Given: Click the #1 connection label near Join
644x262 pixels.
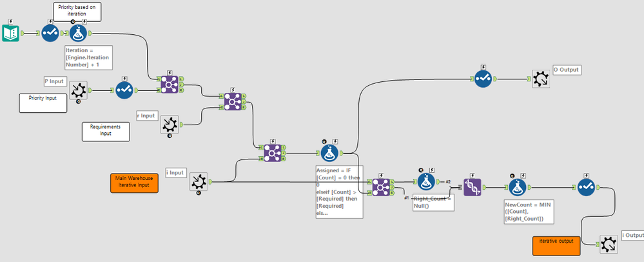Looking at the screenshot, I should (407, 198).
